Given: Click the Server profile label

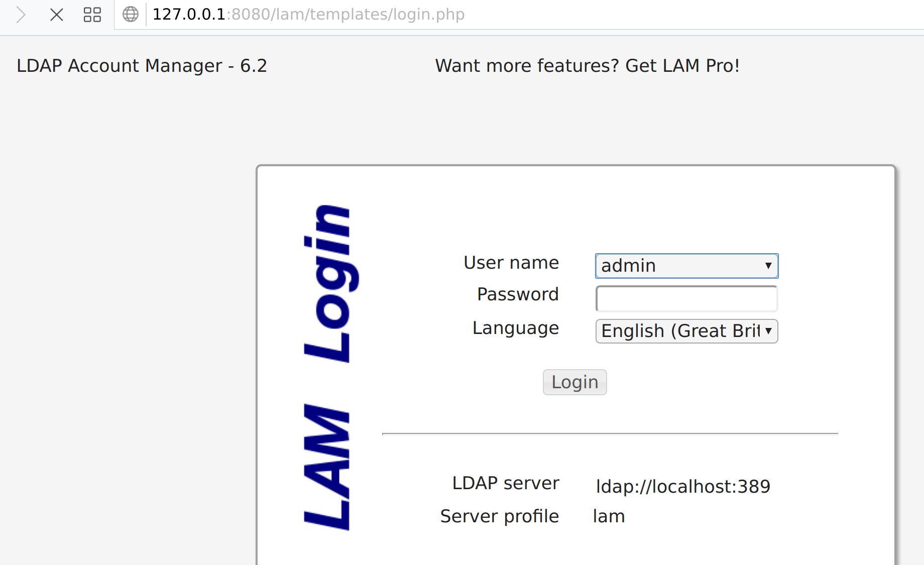Looking at the screenshot, I should tap(500, 516).
